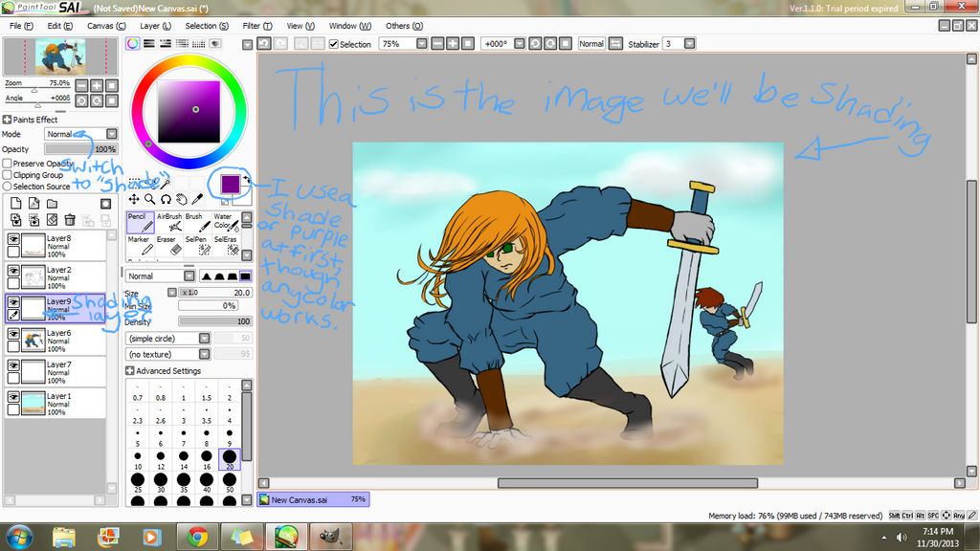Zoom out in the navigator panel
This screenshot has height=551, width=980.
click(x=82, y=85)
